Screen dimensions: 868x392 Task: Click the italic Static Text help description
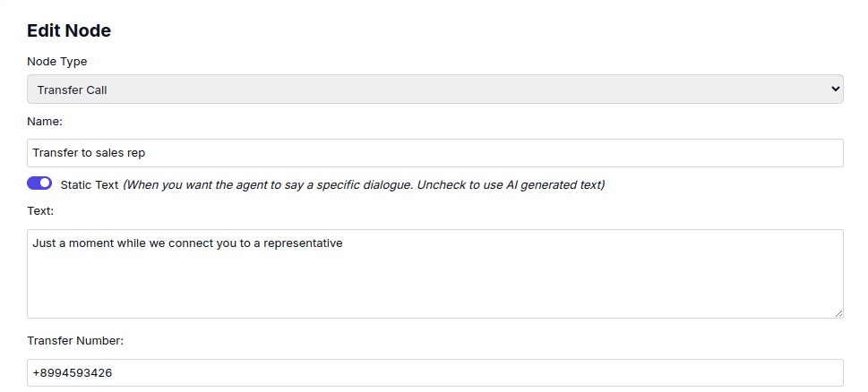(x=364, y=185)
